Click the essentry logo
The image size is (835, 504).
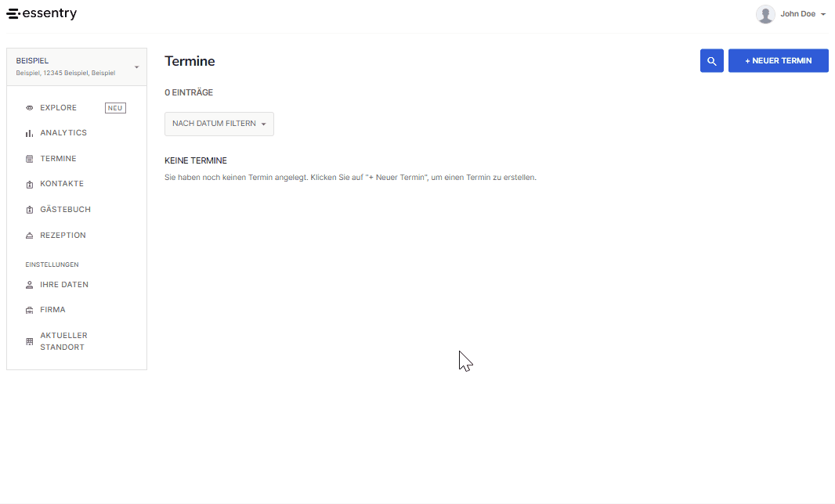pyautogui.click(x=42, y=13)
